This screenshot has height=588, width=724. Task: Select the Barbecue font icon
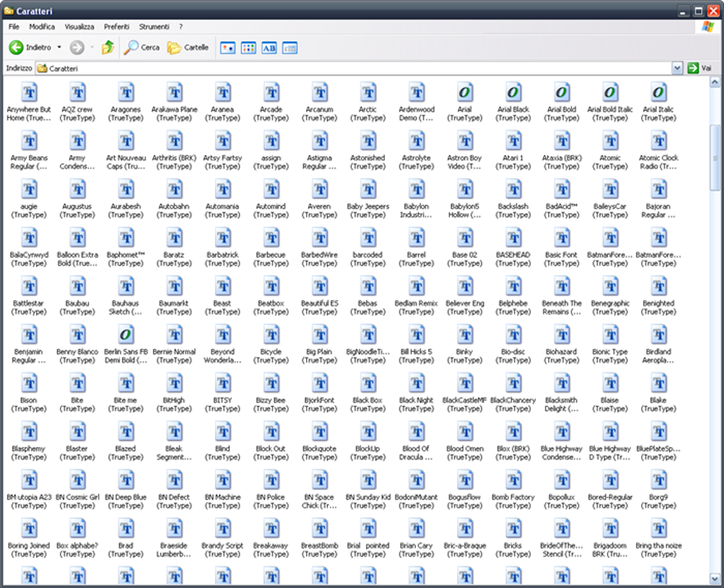271,237
